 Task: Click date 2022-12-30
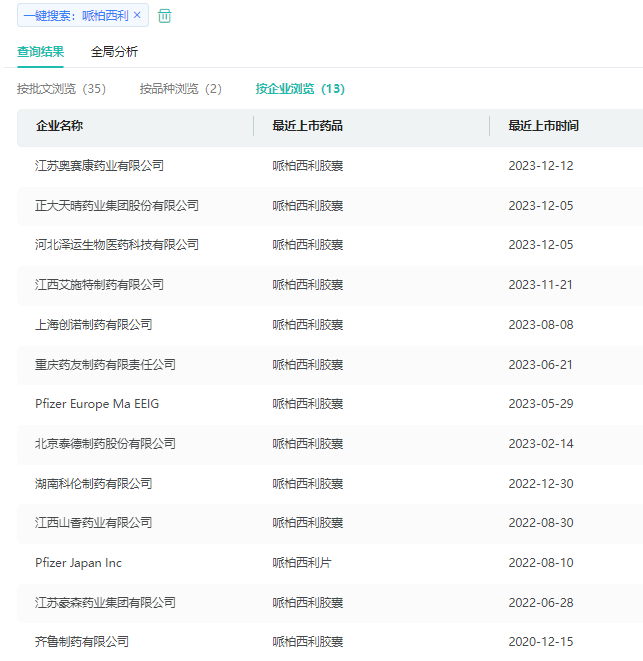pos(541,484)
